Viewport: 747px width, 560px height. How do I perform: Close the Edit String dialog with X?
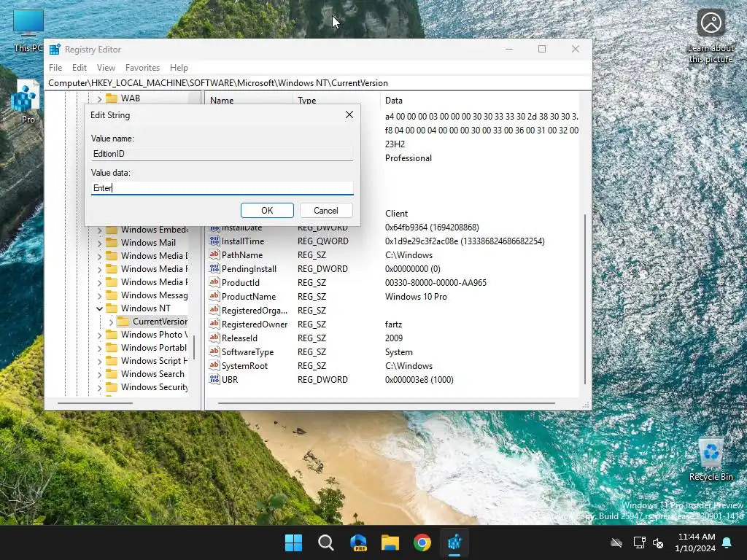pyautogui.click(x=349, y=114)
